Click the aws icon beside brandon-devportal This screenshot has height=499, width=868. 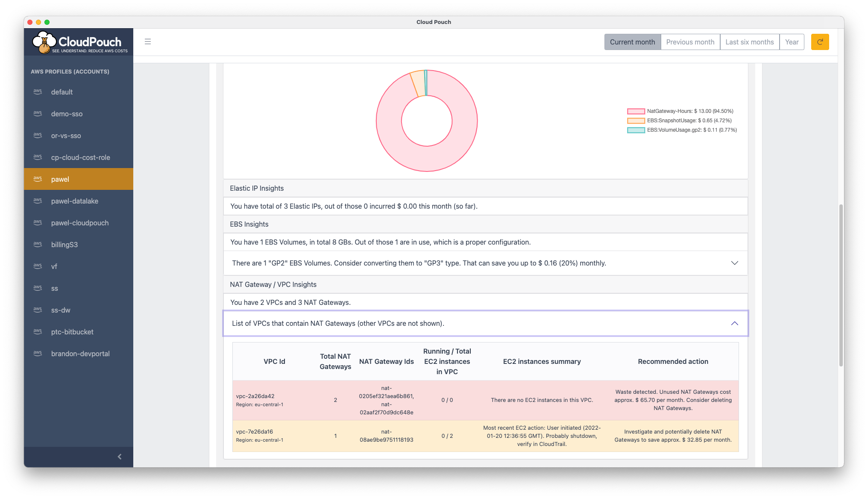pyautogui.click(x=38, y=353)
